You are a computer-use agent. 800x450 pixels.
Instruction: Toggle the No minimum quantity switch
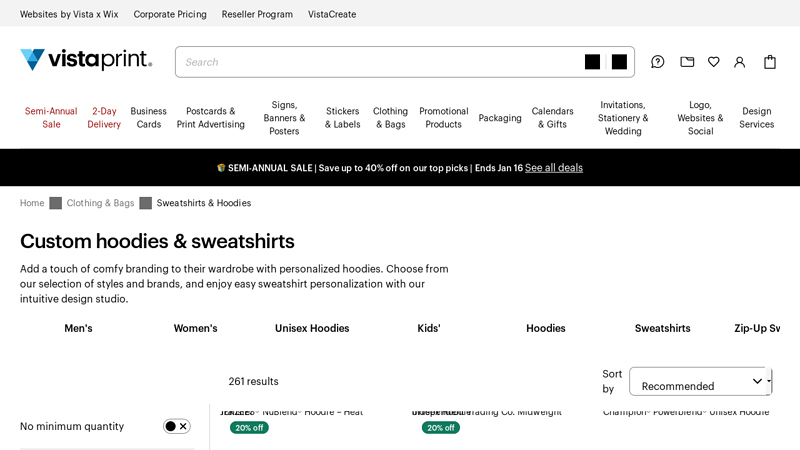(177, 426)
